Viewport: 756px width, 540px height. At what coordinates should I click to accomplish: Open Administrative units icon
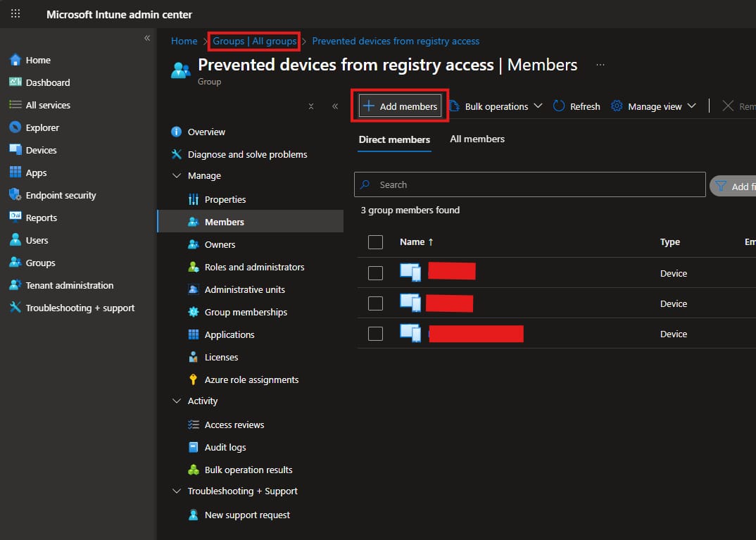[194, 289]
